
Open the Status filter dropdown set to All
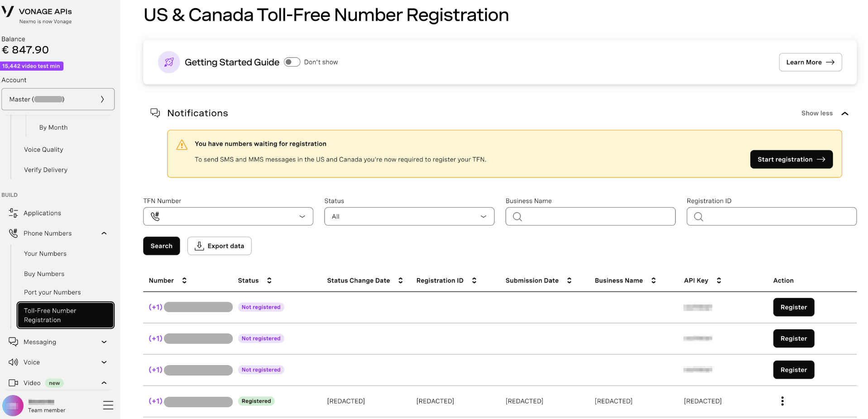tap(409, 217)
